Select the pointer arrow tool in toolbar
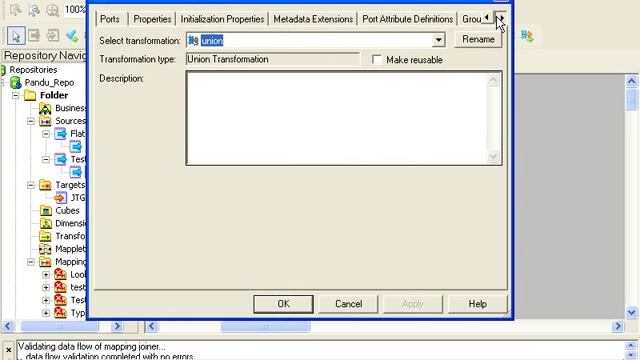 16,36
